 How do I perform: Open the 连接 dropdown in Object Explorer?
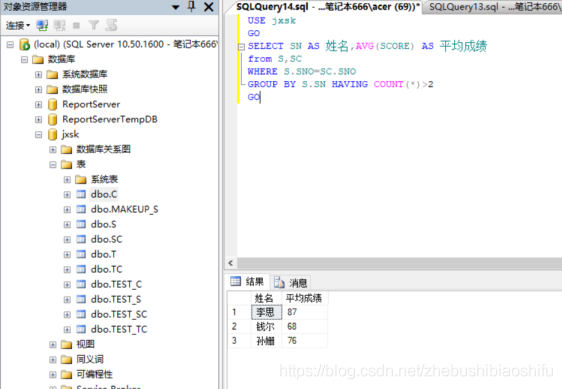click(x=18, y=25)
